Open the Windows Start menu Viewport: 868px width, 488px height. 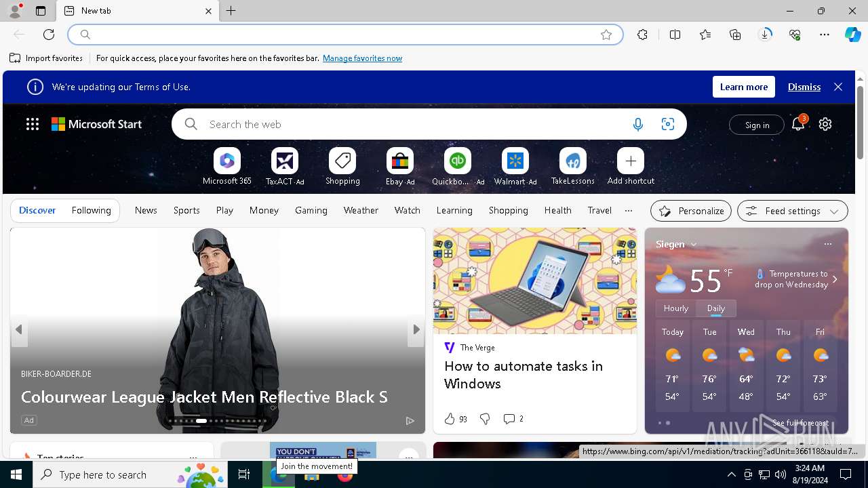pos(16,474)
